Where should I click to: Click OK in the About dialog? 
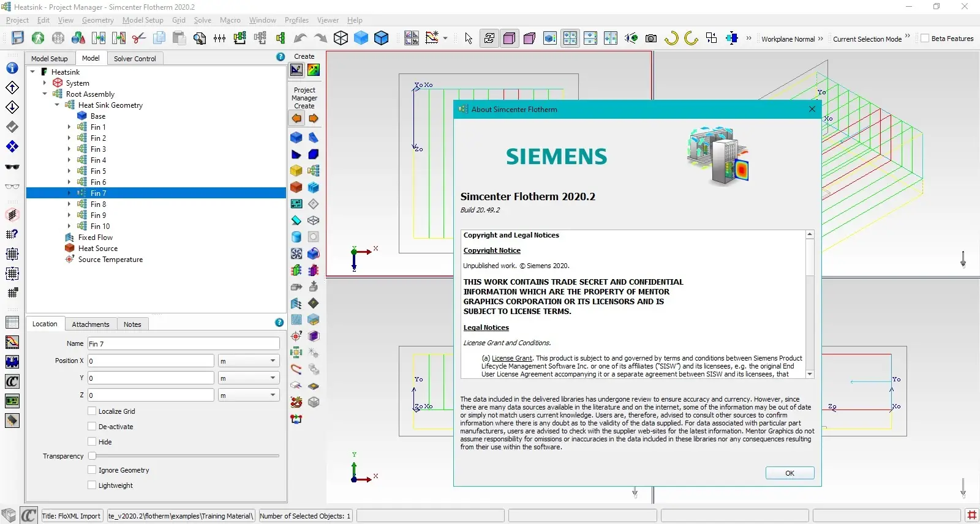pos(790,473)
